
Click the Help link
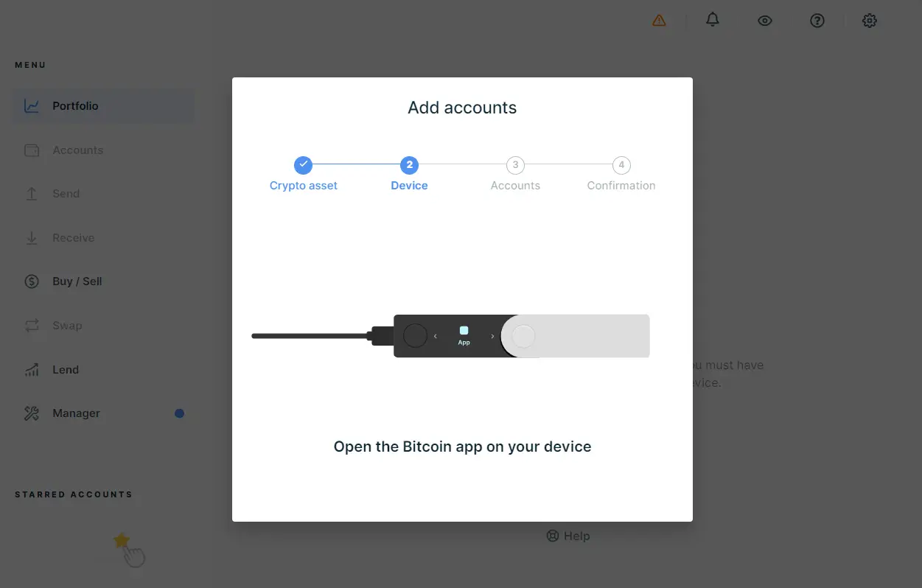(x=568, y=536)
